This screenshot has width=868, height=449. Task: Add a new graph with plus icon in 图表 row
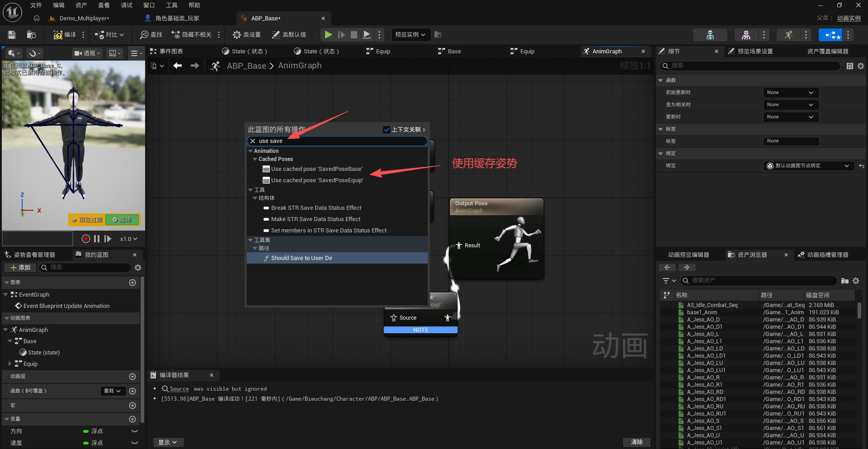[x=132, y=283]
